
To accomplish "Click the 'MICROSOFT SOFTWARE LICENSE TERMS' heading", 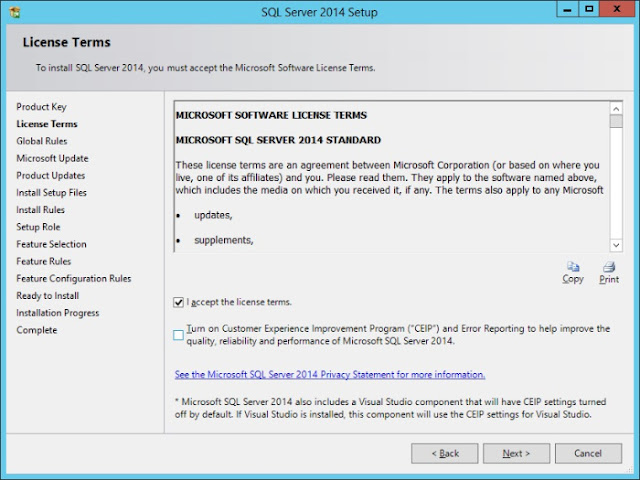I will [271, 115].
